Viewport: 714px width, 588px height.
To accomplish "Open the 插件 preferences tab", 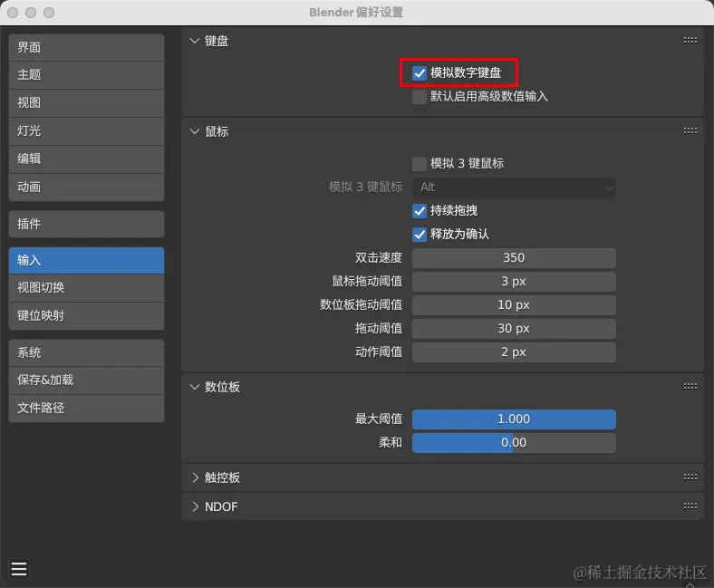I will coord(86,224).
